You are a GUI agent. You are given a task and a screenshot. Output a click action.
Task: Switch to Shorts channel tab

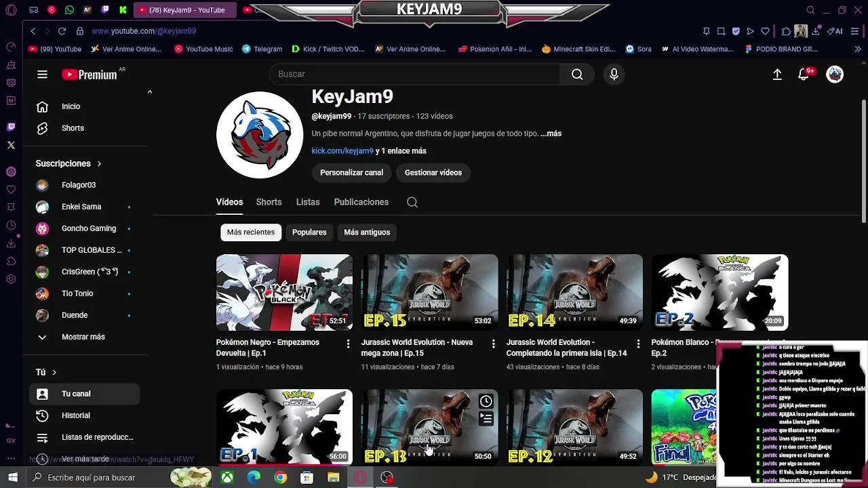click(x=269, y=202)
